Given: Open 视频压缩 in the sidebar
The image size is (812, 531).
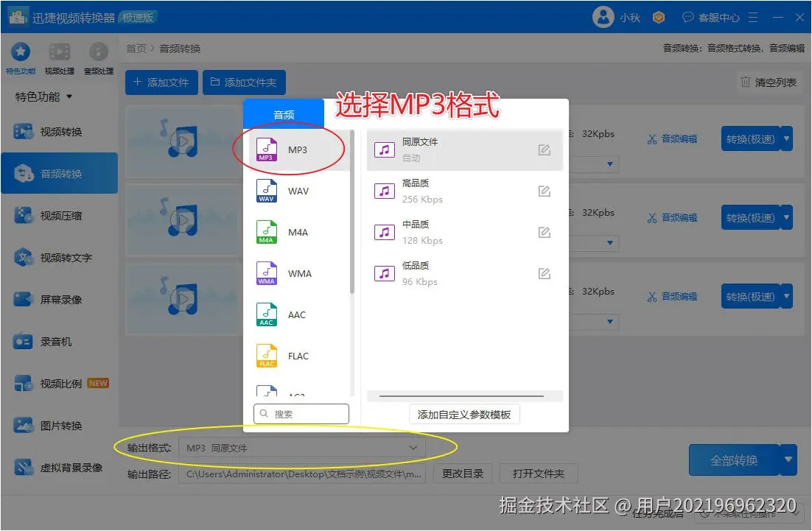Looking at the screenshot, I should [x=60, y=216].
